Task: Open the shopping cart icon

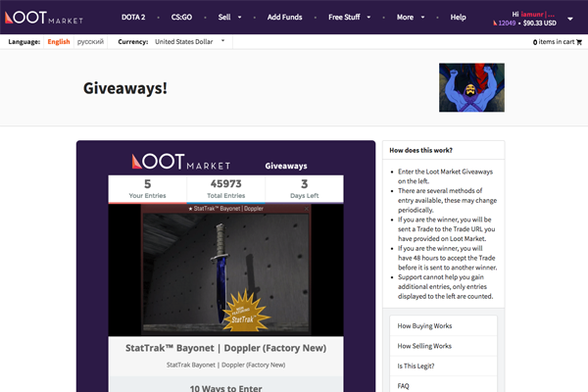Action: click(579, 42)
